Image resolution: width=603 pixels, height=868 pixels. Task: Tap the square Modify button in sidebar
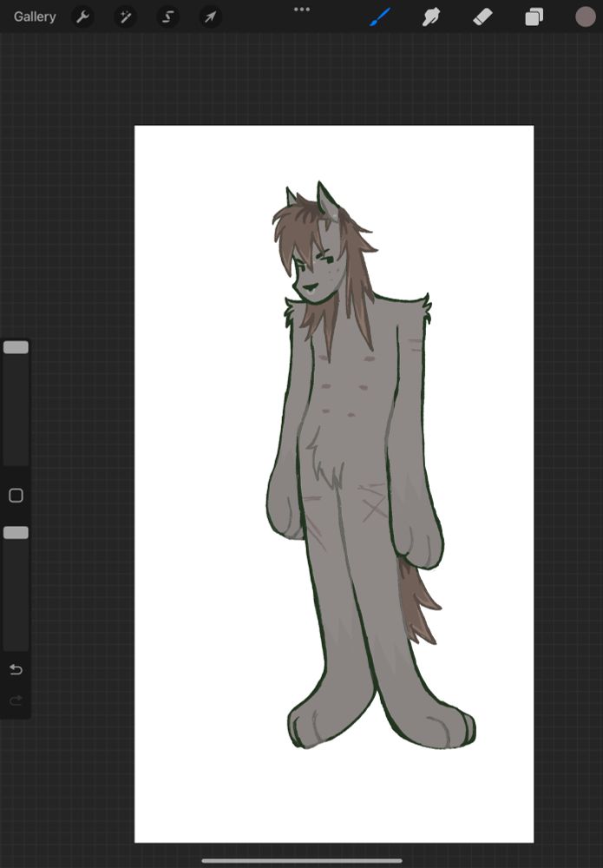16,496
